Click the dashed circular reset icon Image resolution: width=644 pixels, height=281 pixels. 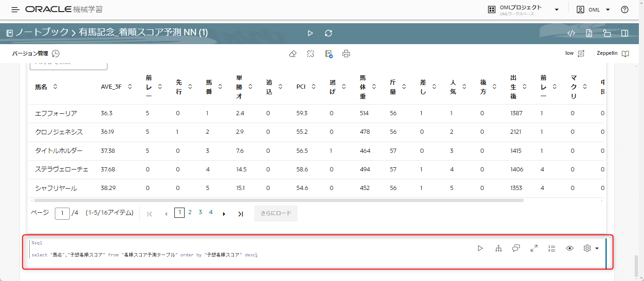point(311,54)
